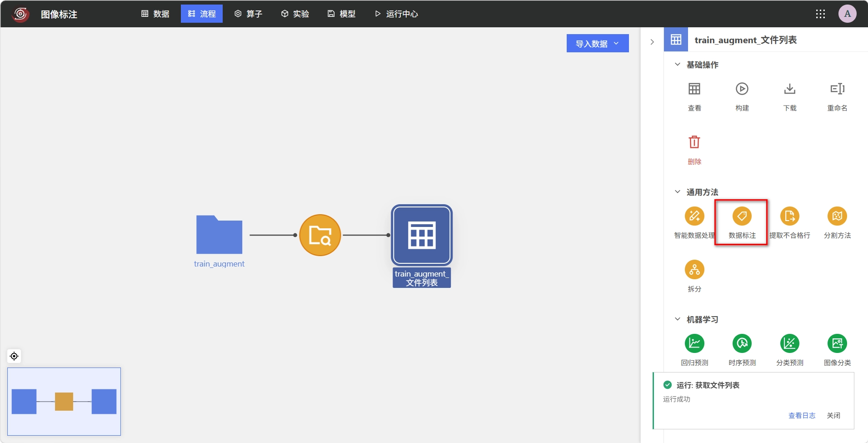This screenshot has width=868, height=443.
Task: Click the train_augment_文件列表 panel title
Action: (x=745, y=40)
